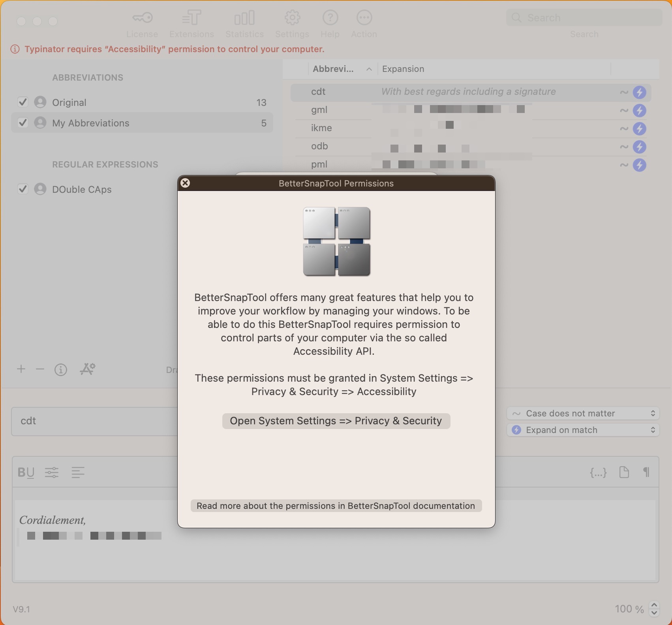Open Extensions in Typinator toolbar
The width and height of the screenshot is (672, 625).
[191, 24]
